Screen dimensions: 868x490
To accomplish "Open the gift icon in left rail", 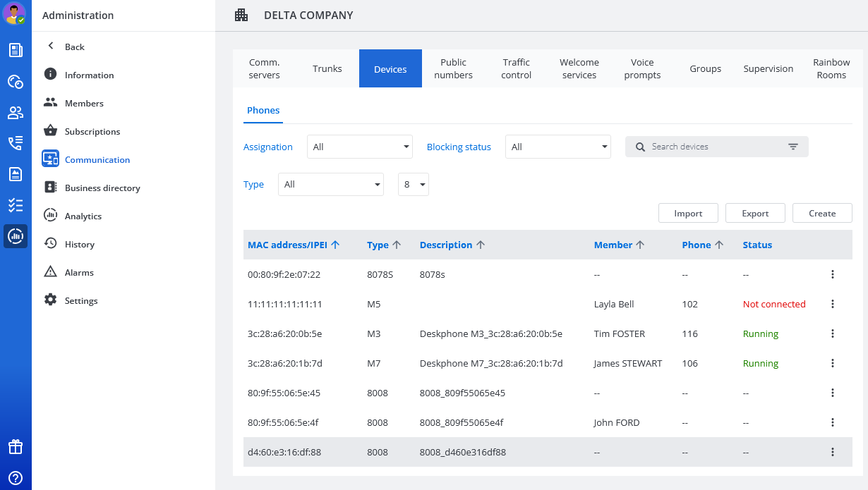I will (x=16, y=447).
